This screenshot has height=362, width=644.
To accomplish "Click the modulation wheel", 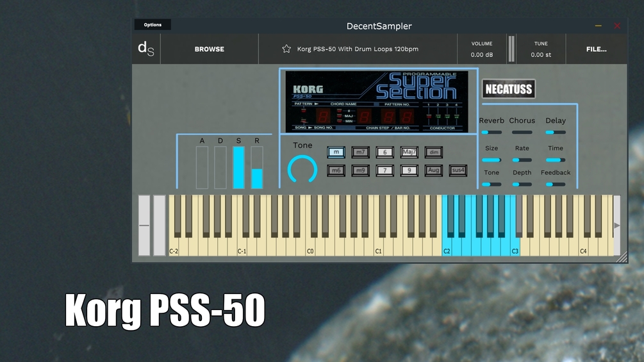I will point(160,226).
